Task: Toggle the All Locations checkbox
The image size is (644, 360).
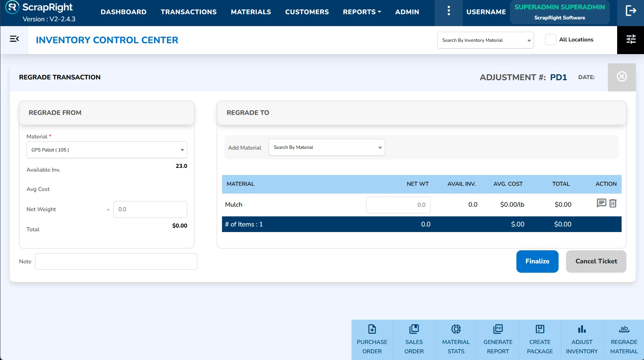Action: (551, 40)
